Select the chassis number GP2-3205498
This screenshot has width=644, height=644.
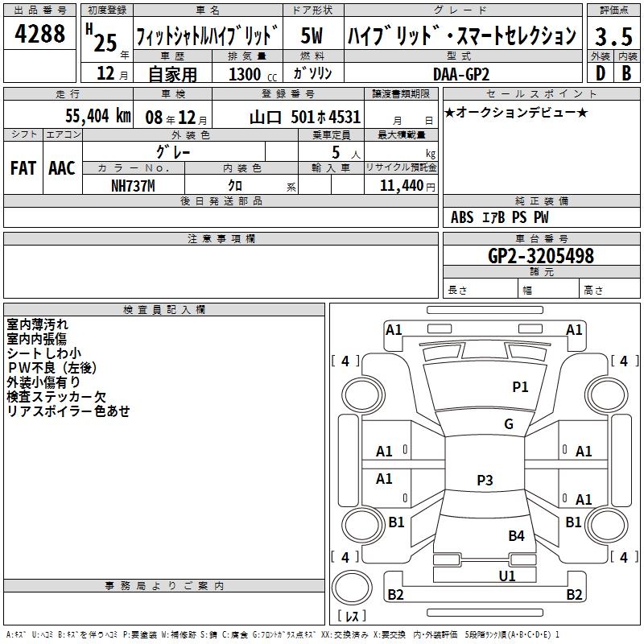click(541, 256)
